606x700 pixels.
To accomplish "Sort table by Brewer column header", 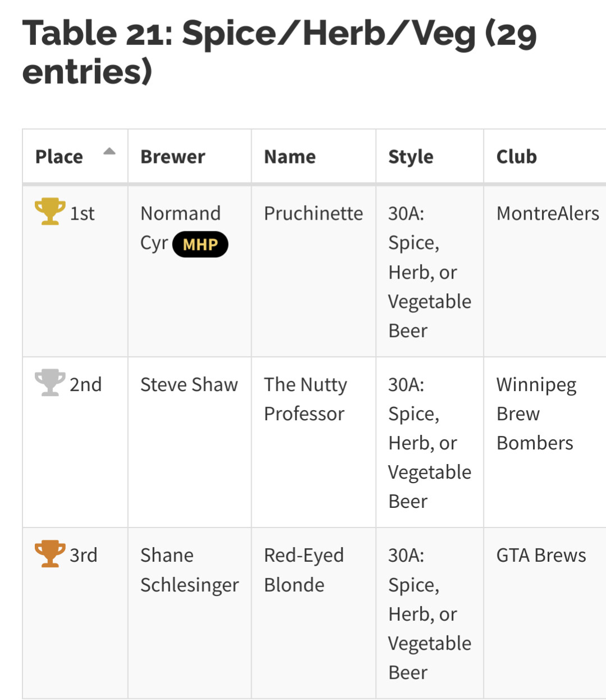I will [172, 157].
